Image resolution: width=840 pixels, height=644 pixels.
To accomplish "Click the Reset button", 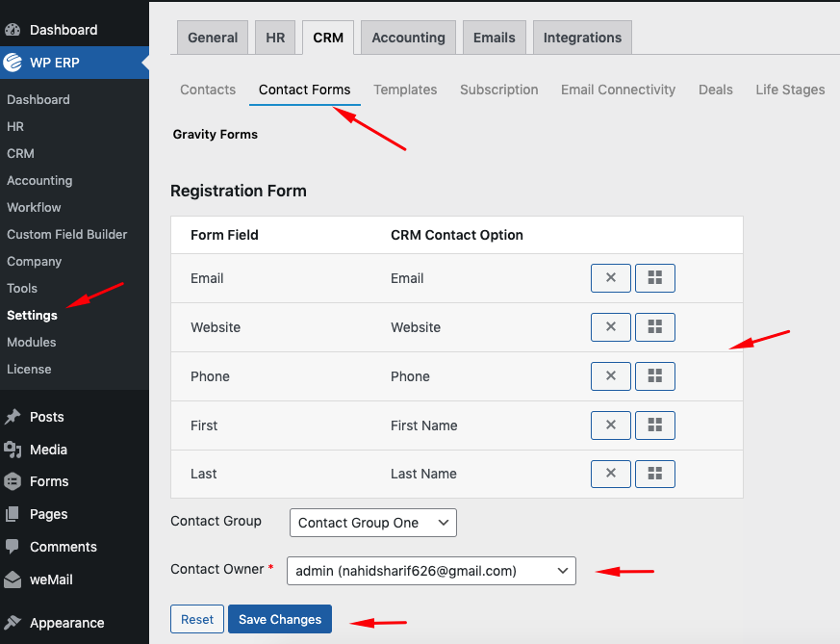I will (x=197, y=619).
